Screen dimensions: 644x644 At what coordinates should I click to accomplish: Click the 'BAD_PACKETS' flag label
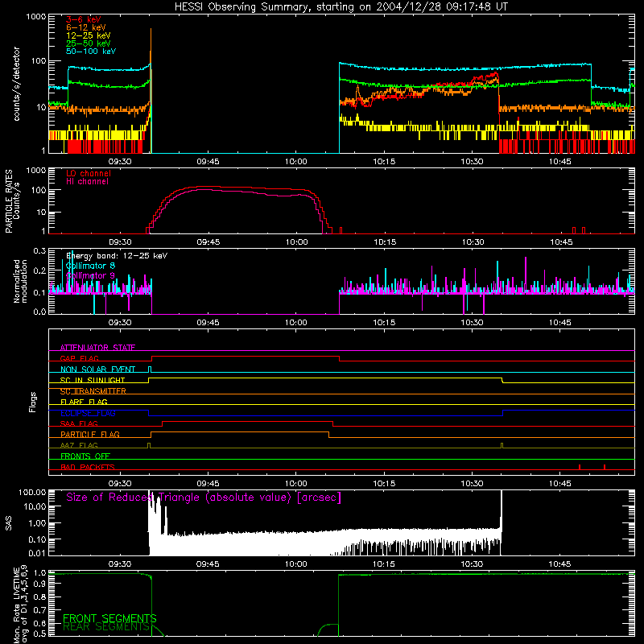88,467
